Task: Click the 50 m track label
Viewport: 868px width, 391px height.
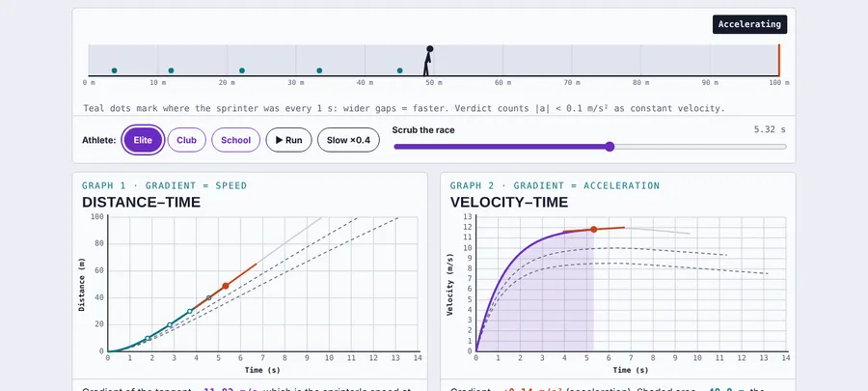Action: pos(433,82)
